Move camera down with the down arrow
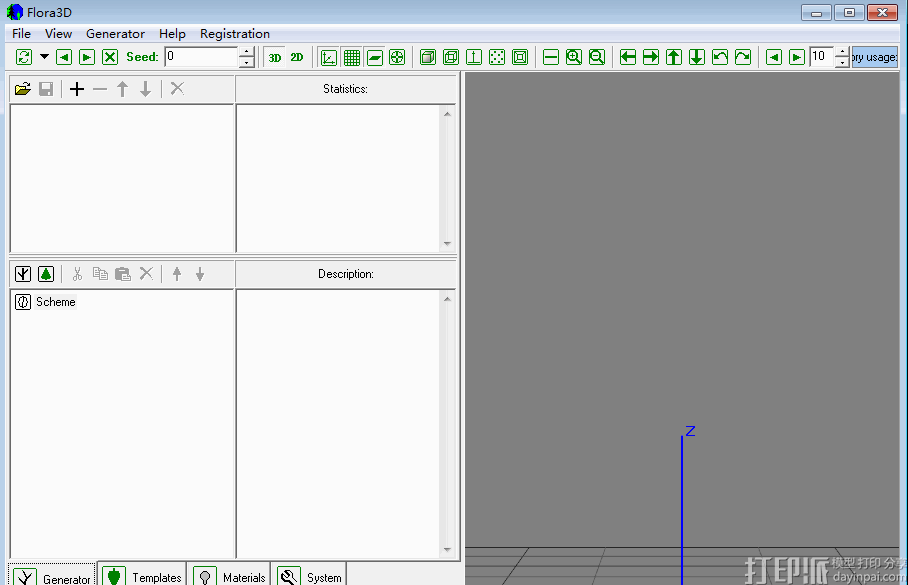 pyautogui.click(x=697, y=57)
